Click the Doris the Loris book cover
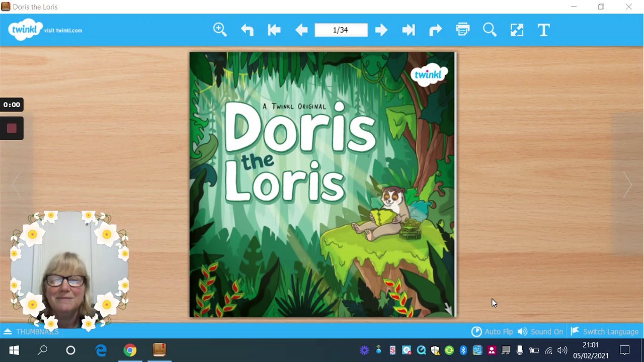Image resolution: width=644 pixels, height=362 pixels. coord(323,185)
